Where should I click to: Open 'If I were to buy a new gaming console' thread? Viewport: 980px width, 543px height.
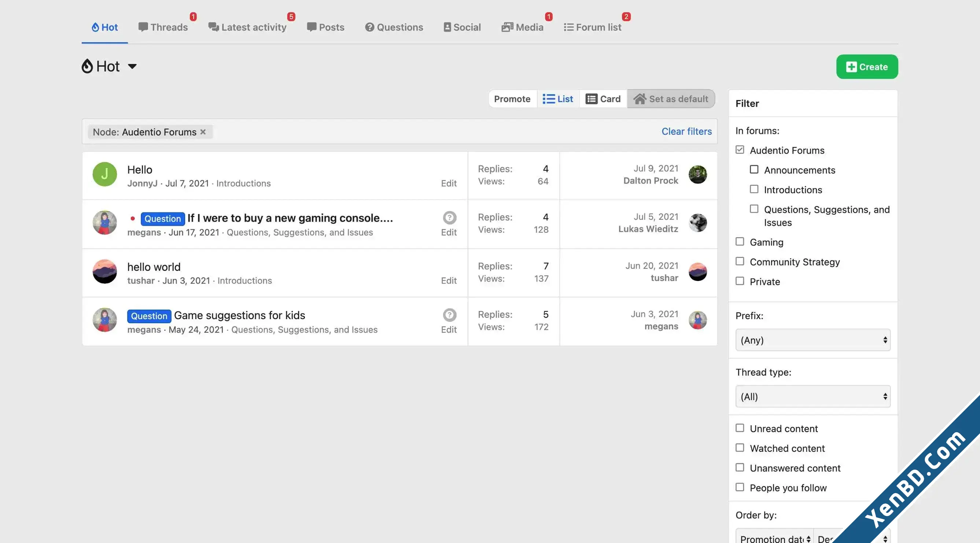[290, 218]
